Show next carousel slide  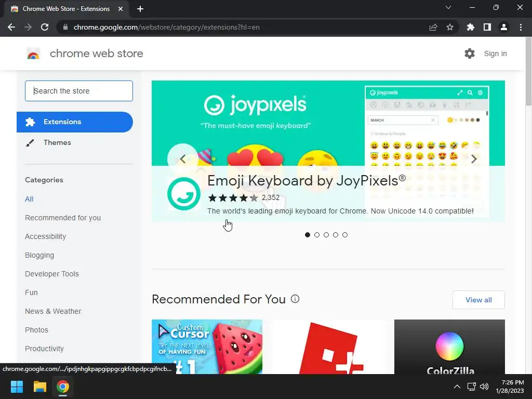474,158
